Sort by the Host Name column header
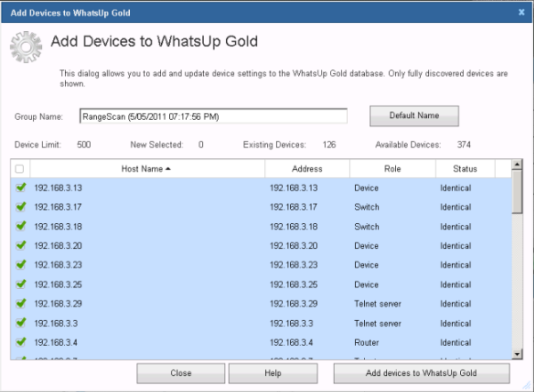 pyautogui.click(x=148, y=169)
